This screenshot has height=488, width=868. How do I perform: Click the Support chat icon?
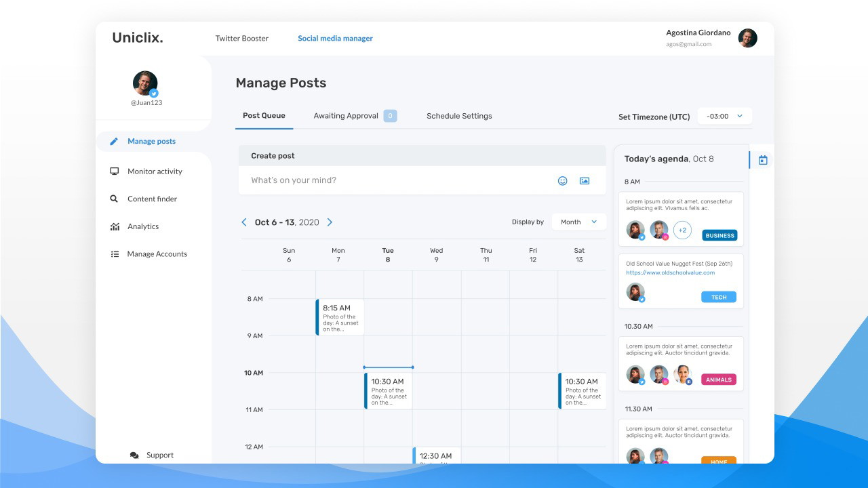click(134, 455)
